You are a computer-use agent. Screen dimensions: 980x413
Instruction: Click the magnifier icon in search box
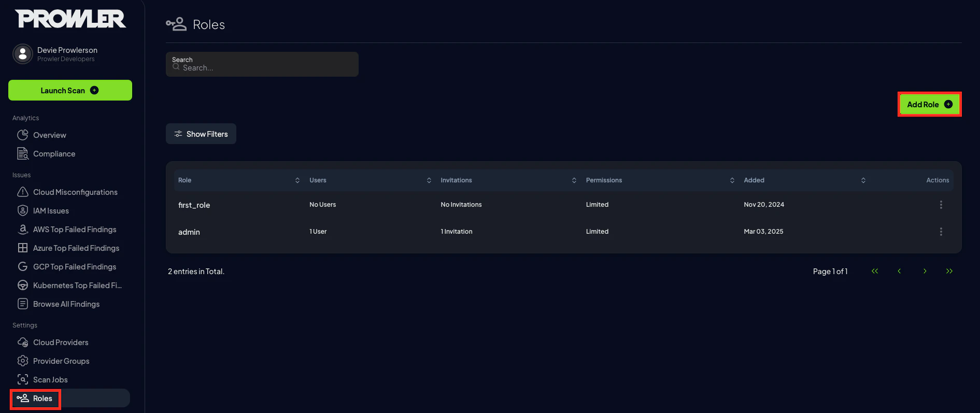[176, 67]
